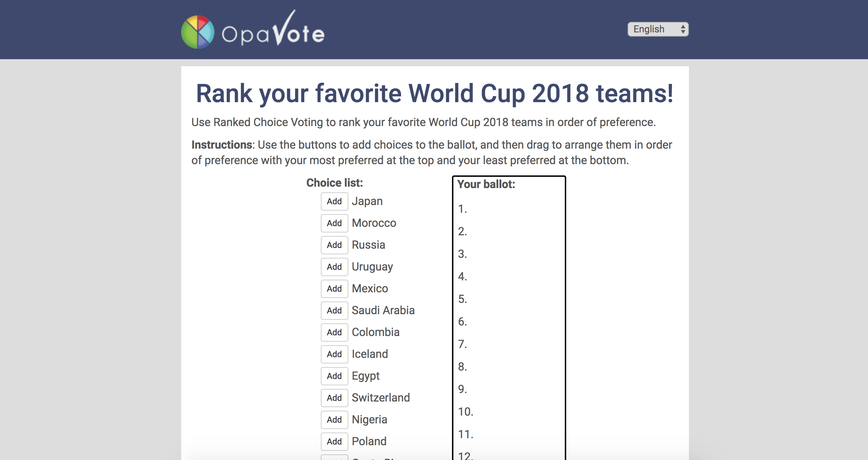Screen dimensions: 868x460
Task: Click Add next to Switzerland
Action: pos(334,398)
